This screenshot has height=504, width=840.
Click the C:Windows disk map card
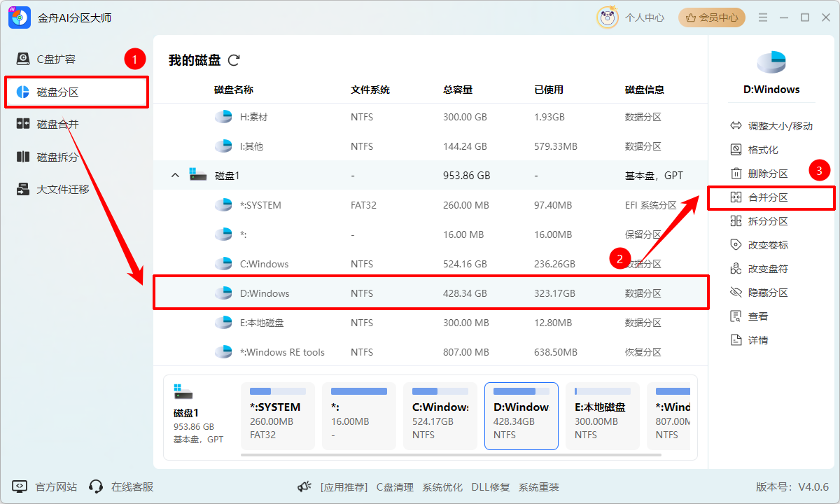tap(440, 416)
